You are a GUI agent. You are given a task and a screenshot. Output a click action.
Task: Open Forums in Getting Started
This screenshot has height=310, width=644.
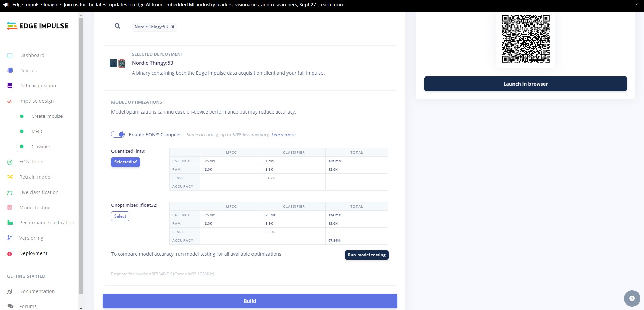coord(28,306)
